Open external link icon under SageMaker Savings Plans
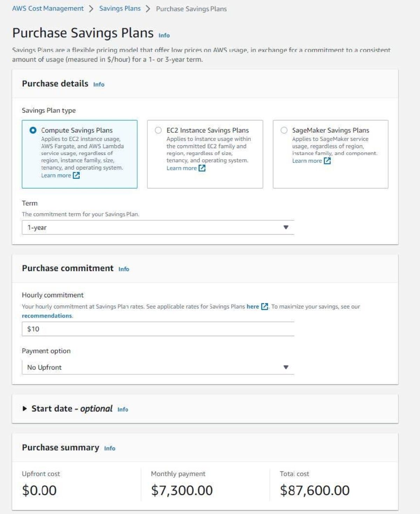420x514 pixels. coord(327,161)
